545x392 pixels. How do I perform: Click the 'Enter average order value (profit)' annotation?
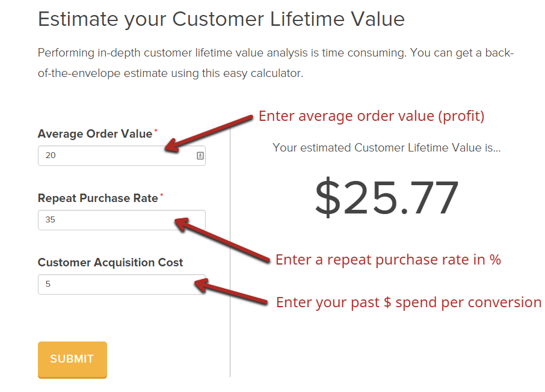click(x=372, y=117)
